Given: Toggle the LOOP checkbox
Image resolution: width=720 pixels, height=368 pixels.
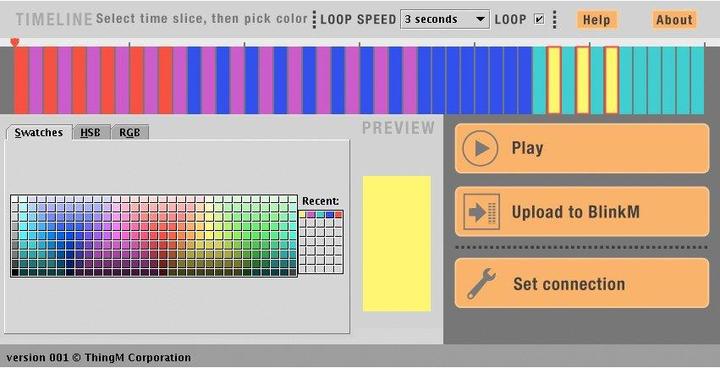Looking at the screenshot, I should (540, 19).
